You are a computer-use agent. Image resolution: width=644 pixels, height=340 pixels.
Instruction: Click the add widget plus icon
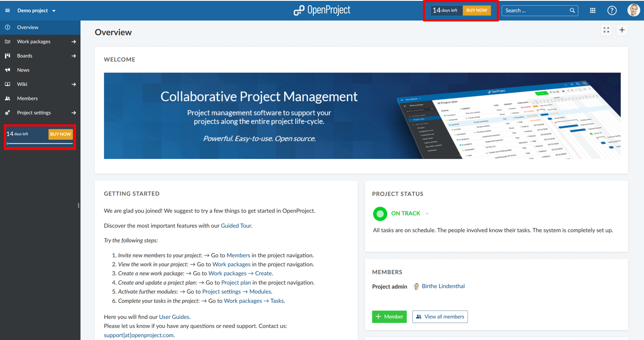pyautogui.click(x=622, y=30)
